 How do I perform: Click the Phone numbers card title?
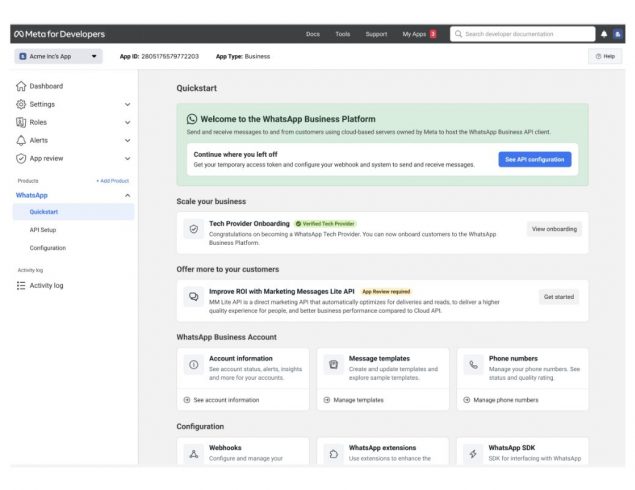coord(513,358)
